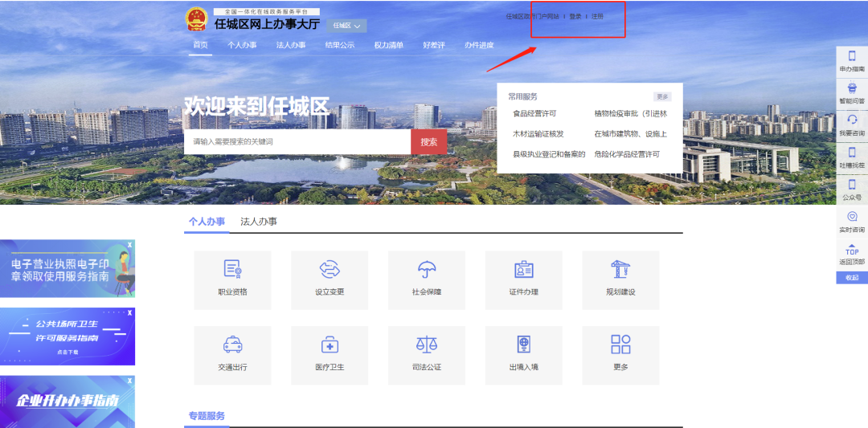Open the 医疗卫生 medical kit icon

pos(330,344)
